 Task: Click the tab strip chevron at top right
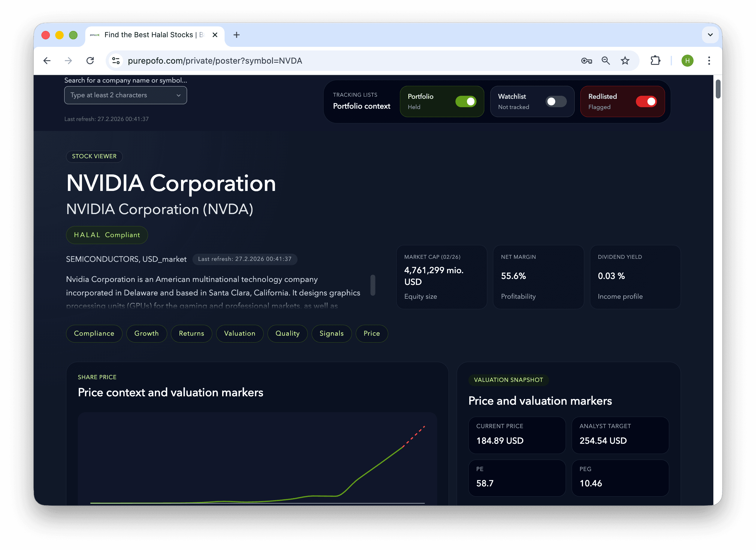pos(710,35)
